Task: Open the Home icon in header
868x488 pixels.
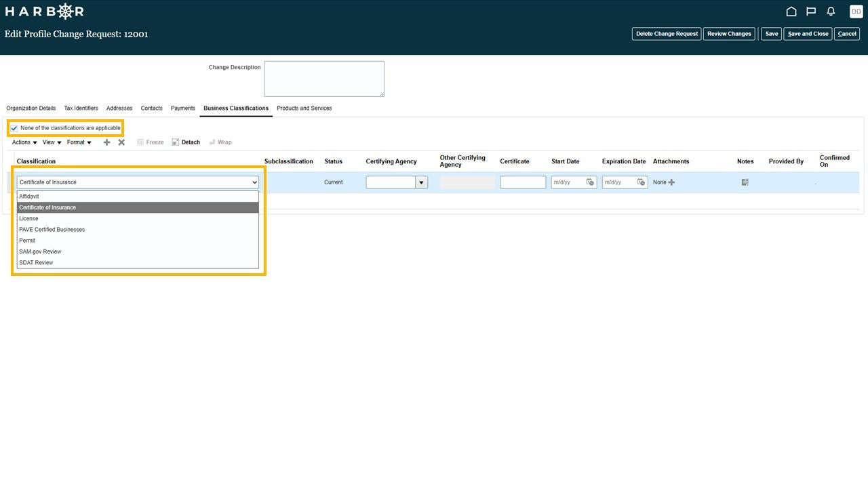Action: (x=791, y=12)
